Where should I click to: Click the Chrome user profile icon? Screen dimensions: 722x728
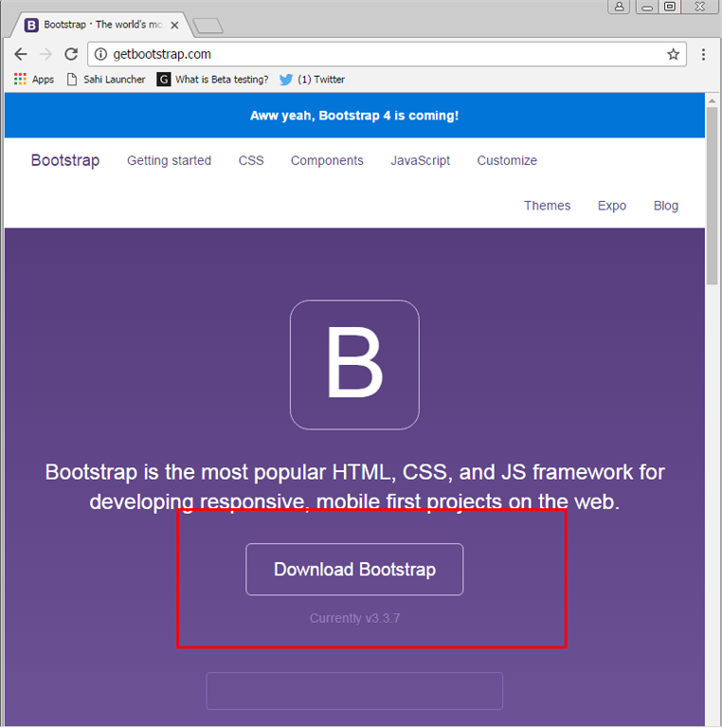[x=619, y=7]
